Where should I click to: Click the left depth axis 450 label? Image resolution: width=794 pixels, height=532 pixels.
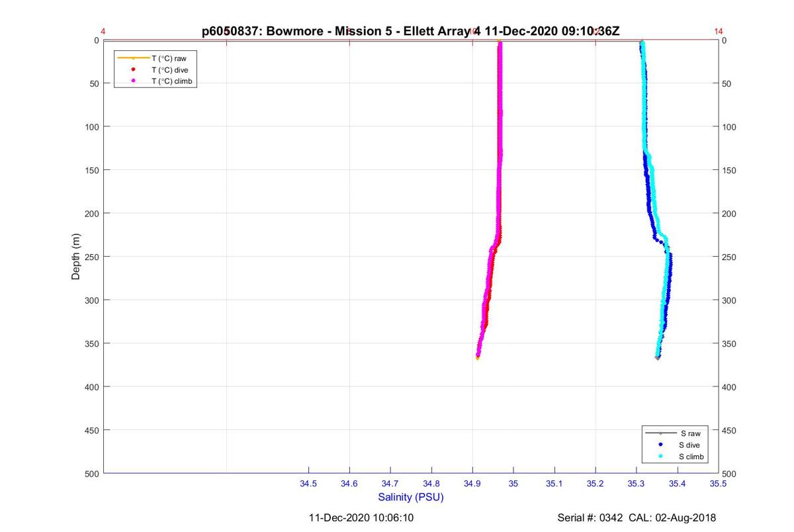tap(91, 430)
